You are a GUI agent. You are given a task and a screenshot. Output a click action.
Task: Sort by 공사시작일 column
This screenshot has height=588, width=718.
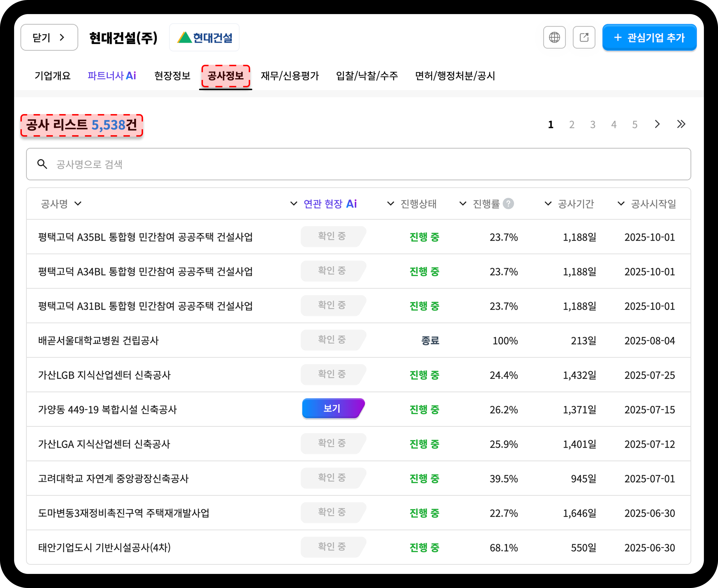click(x=647, y=204)
